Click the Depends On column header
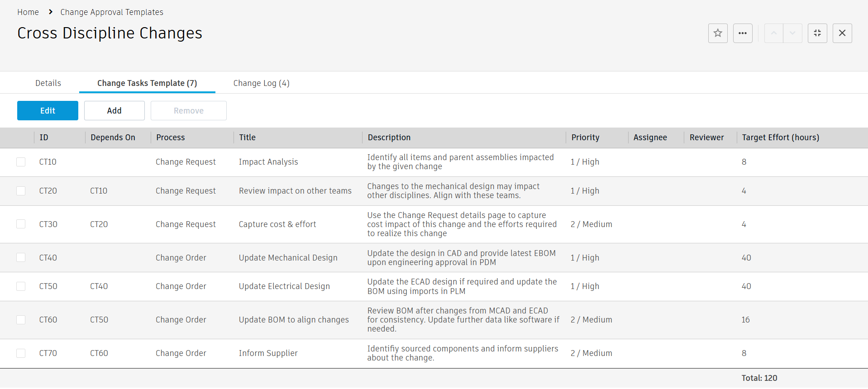868x389 pixels. click(x=113, y=138)
